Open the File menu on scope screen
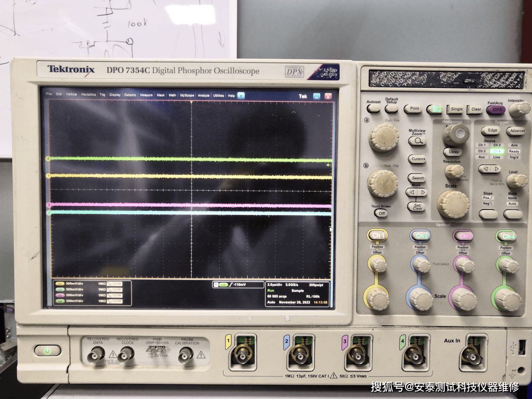532x399 pixels. coord(49,94)
